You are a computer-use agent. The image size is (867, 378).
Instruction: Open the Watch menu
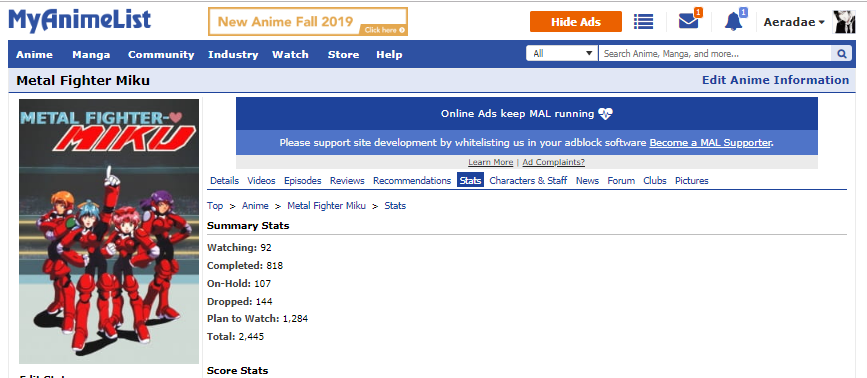click(x=290, y=54)
